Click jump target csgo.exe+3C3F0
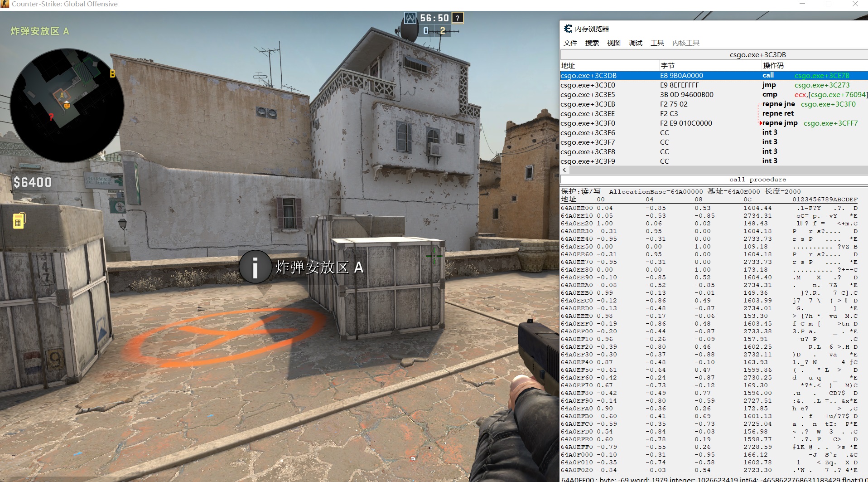Image resolution: width=868 pixels, height=482 pixels. [x=828, y=104]
